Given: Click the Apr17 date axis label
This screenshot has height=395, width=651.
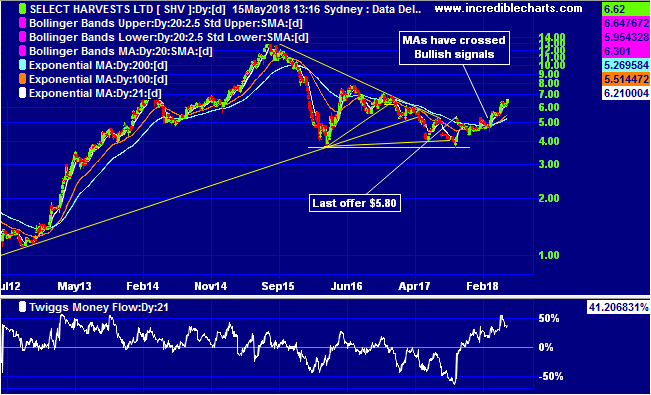Looking at the screenshot, I should (x=415, y=287).
